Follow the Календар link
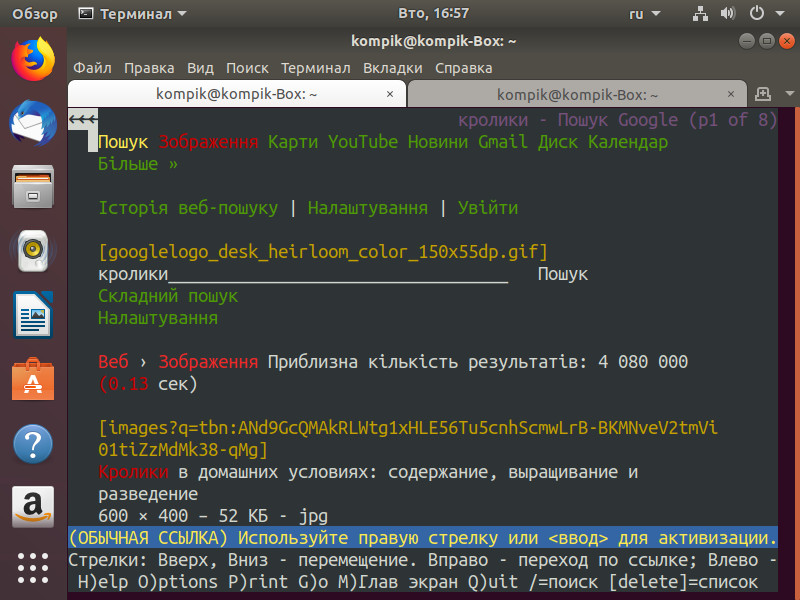 point(628,142)
